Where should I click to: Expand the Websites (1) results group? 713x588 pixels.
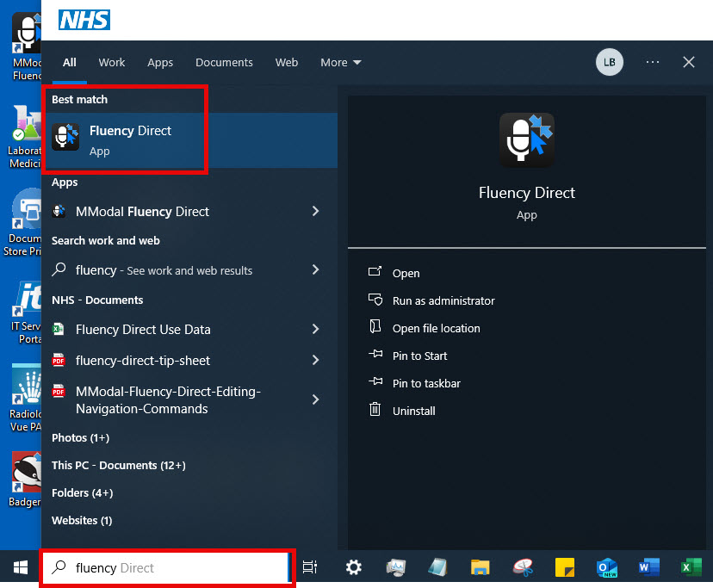pos(82,520)
